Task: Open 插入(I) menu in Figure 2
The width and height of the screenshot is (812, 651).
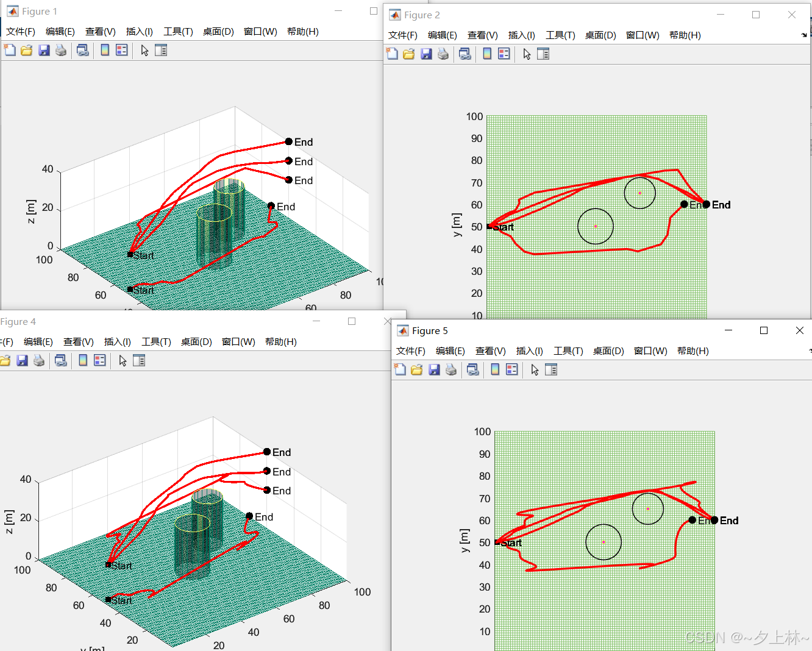Action: (522, 35)
